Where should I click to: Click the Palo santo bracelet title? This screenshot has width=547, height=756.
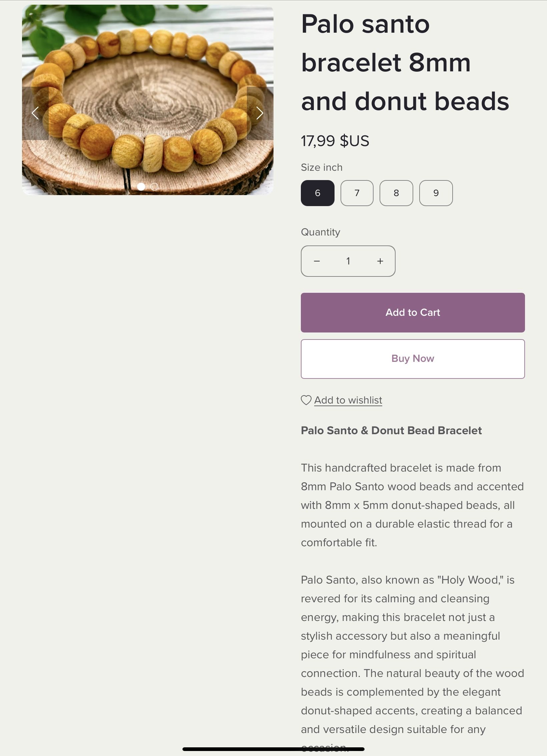click(405, 62)
